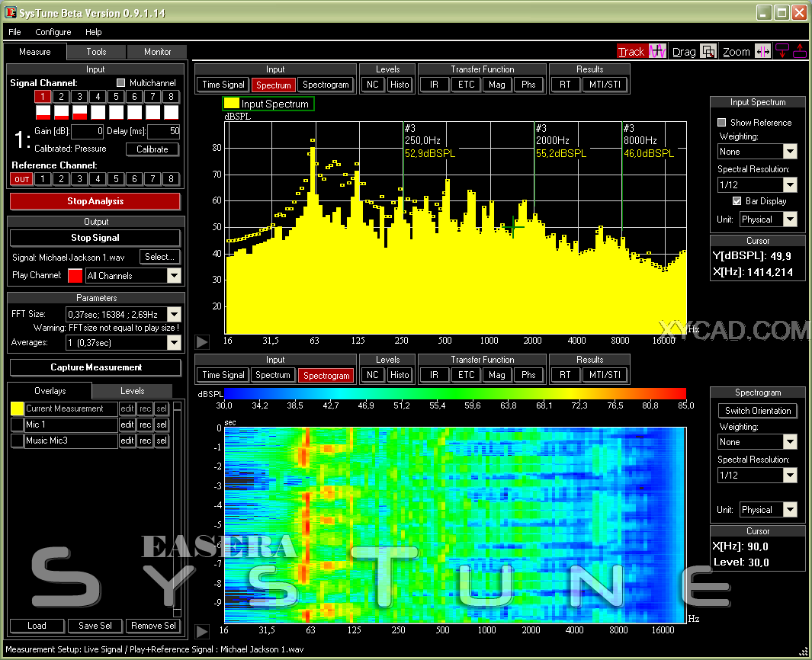The height and width of the screenshot is (660, 812).
Task: Open the Configure menu
Action: (x=53, y=32)
